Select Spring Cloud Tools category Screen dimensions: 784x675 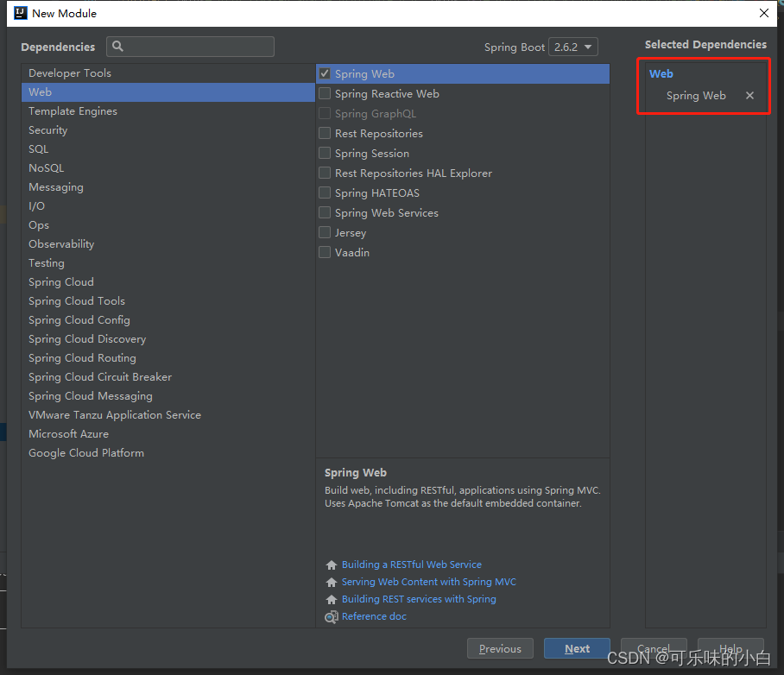168,301
